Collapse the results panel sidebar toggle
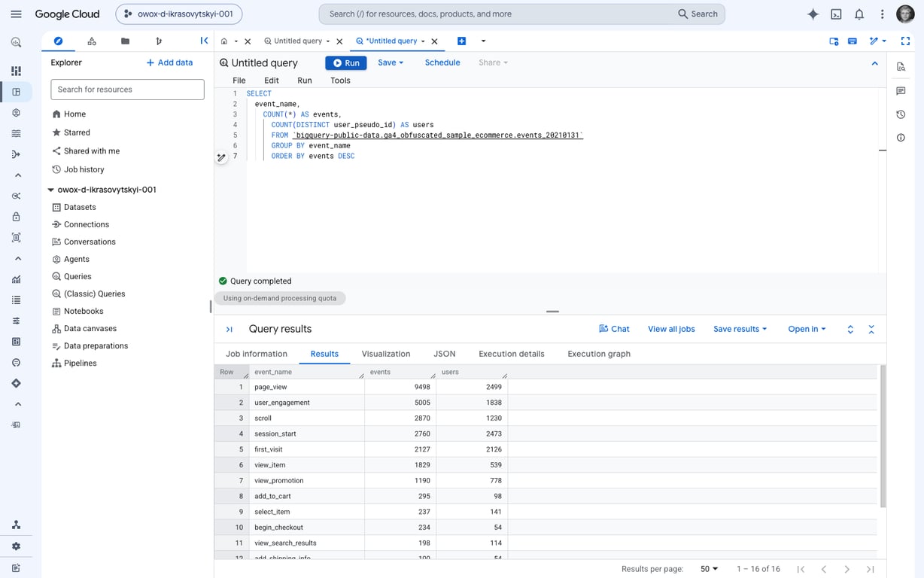The width and height of the screenshot is (924, 578). coord(229,330)
